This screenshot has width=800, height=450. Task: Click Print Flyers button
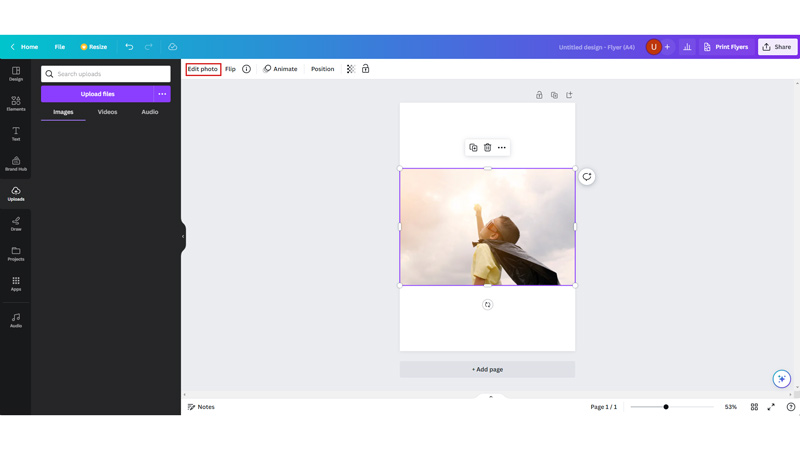(726, 47)
